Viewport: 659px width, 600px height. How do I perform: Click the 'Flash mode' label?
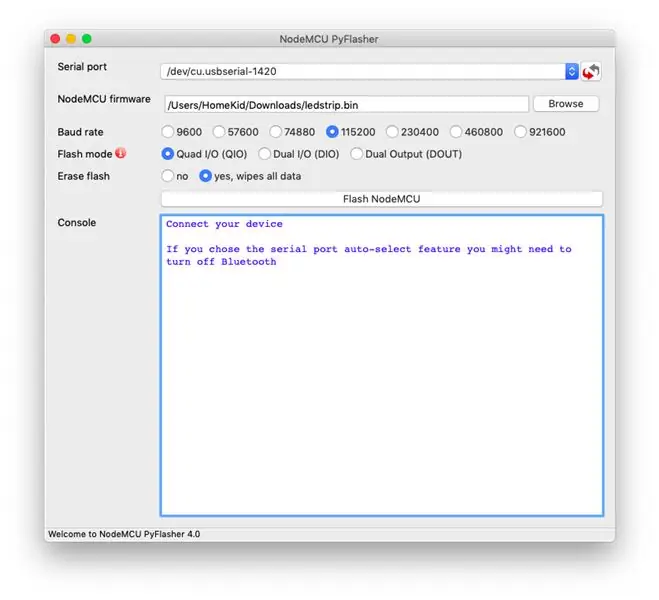85,154
